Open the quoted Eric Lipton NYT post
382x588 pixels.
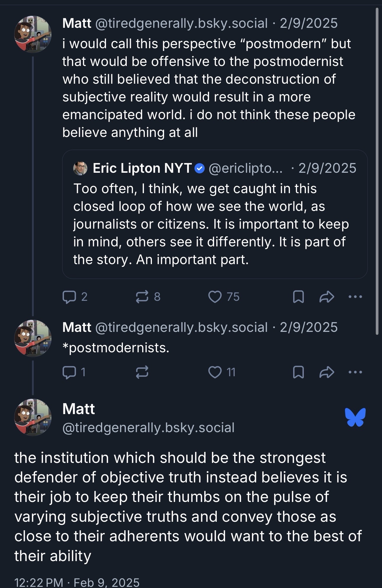(x=215, y=224)
